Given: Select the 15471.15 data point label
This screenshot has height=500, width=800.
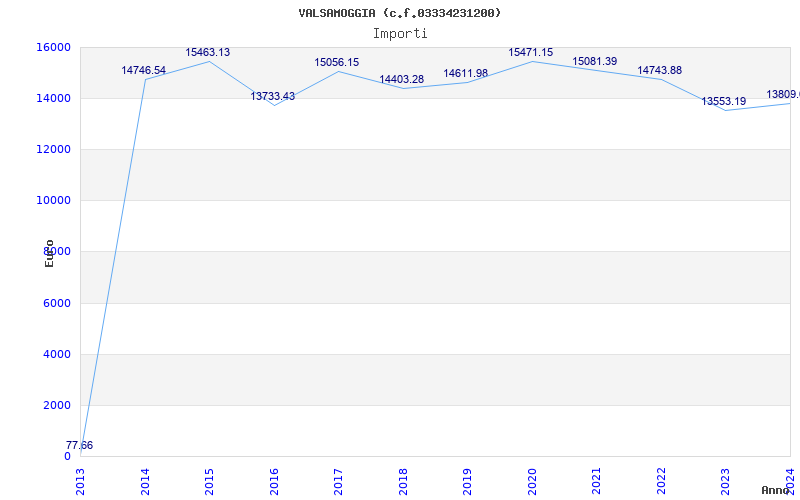Looking at the screenshot, I should pos(531,53).
